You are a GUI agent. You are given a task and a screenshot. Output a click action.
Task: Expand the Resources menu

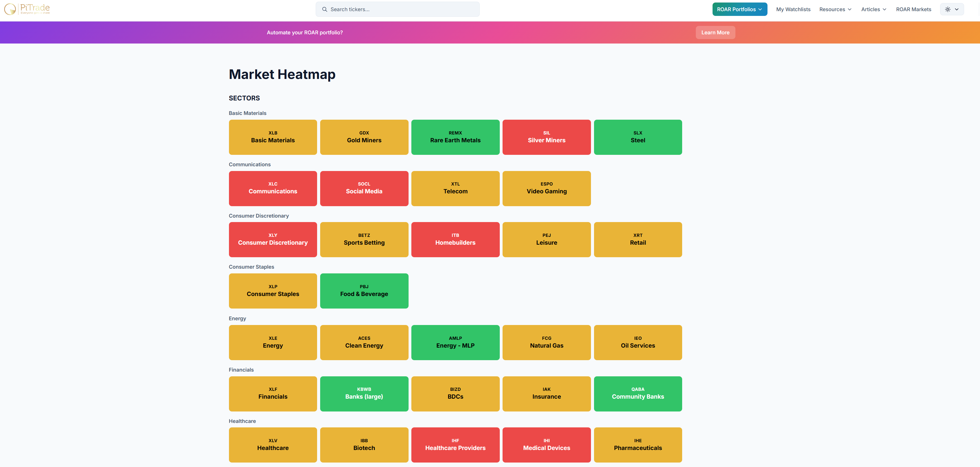(x=835, y=9)
